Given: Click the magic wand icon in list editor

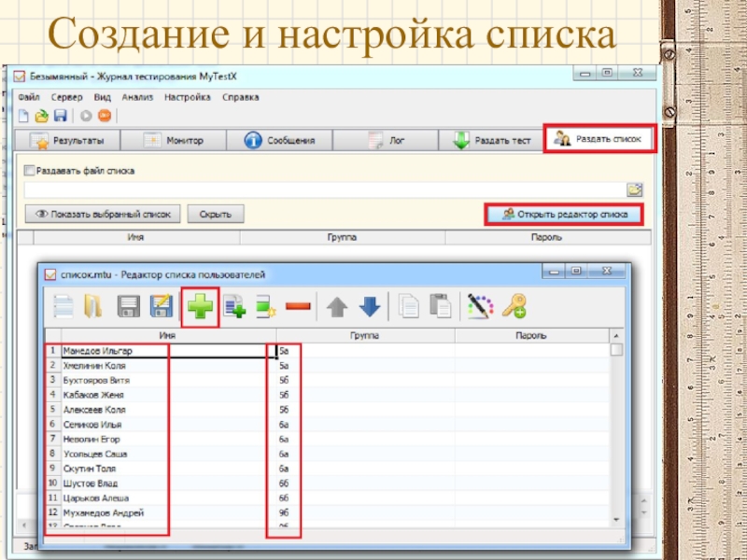Looking at the screenshot, I should [480, 306].
